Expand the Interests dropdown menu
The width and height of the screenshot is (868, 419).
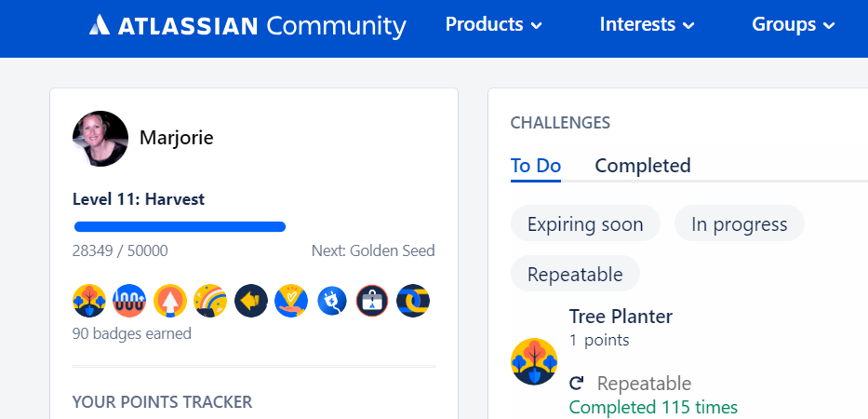(647, 24)
